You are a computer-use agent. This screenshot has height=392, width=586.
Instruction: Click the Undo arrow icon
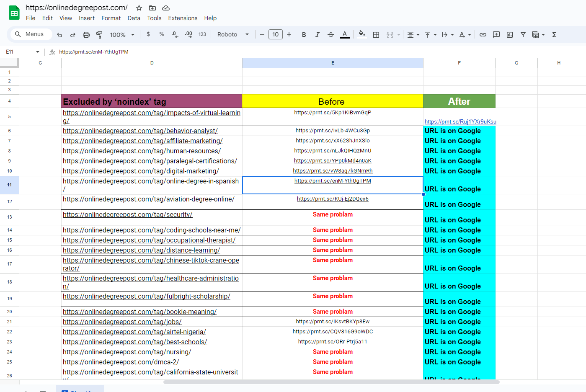[x=59, y=35]
